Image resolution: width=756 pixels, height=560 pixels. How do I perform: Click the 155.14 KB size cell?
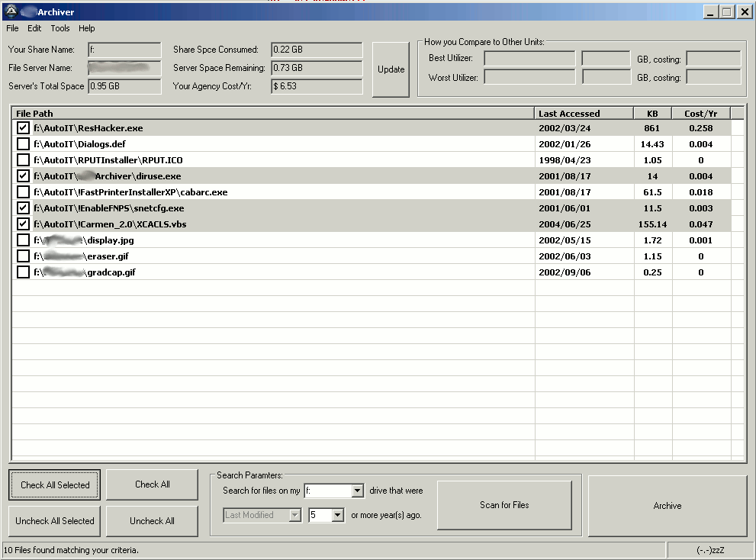point(652,224)
